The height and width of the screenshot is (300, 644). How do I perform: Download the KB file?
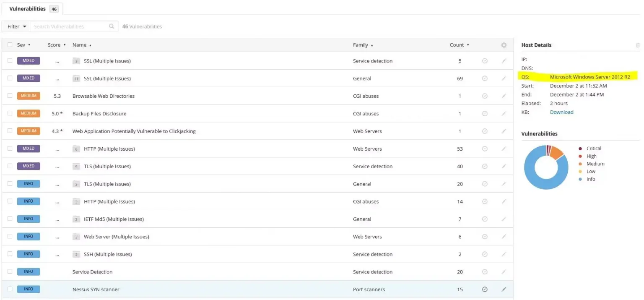click(561, 112)
